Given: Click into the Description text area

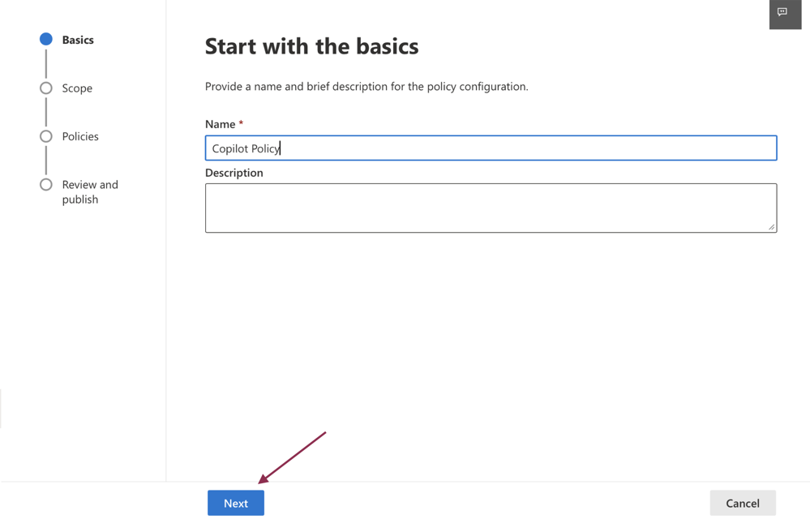Looking at the screenshot, I should (491, 208).
